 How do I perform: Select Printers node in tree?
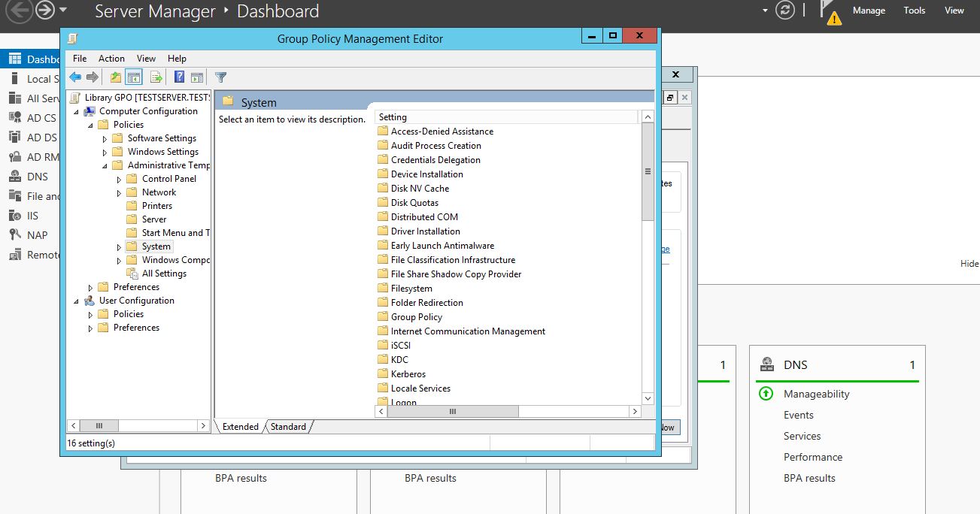156,206
